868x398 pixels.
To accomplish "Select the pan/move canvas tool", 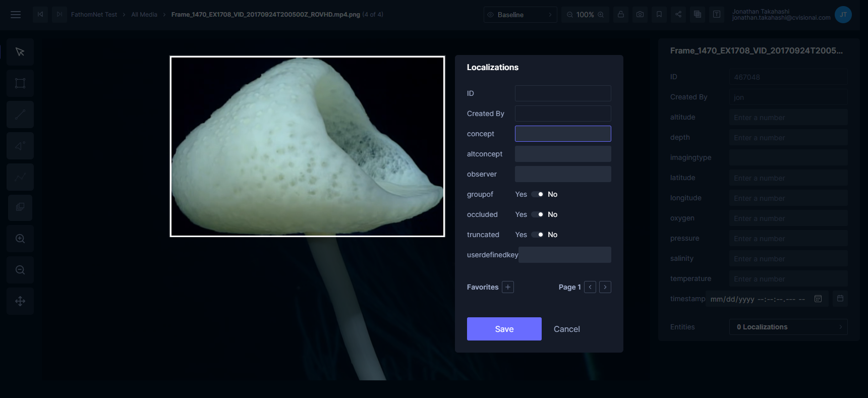I will 20,301.
